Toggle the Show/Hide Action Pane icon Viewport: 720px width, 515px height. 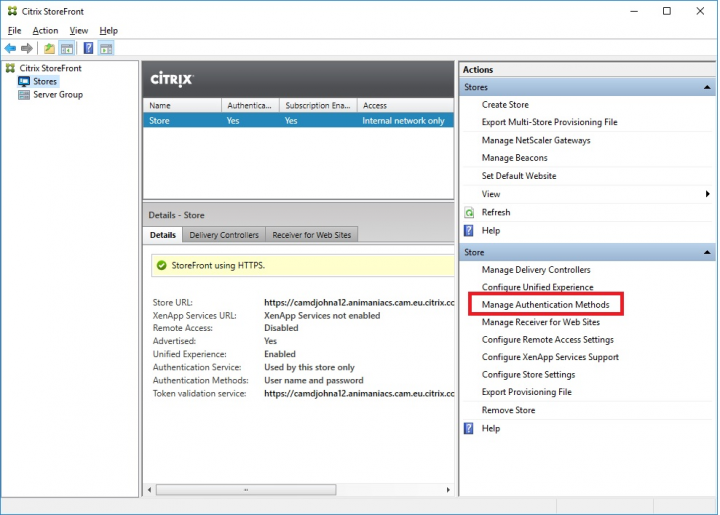click(x=106, y=48)
